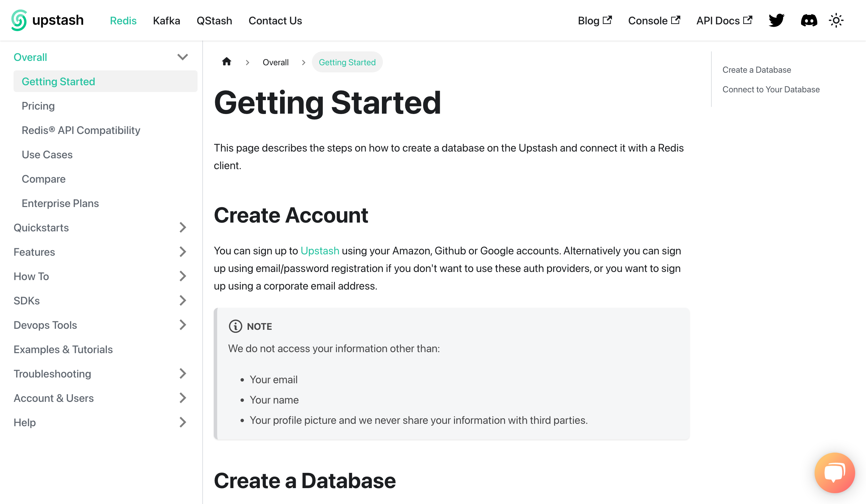Image resolution: width=866 pixels, height=504 pixels.
Task: Click the Overall breadcrumb link
Action: (x=276, y=62)
